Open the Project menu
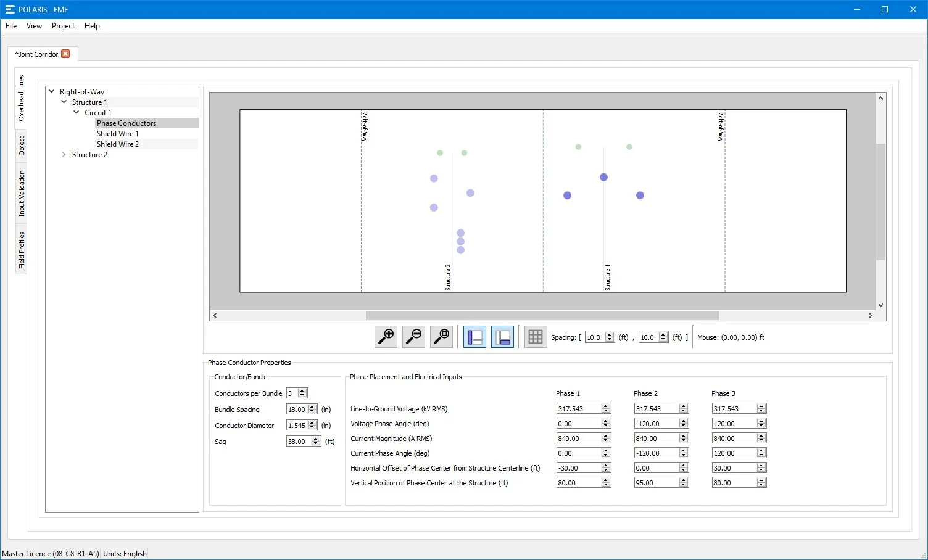 point(62,26)
